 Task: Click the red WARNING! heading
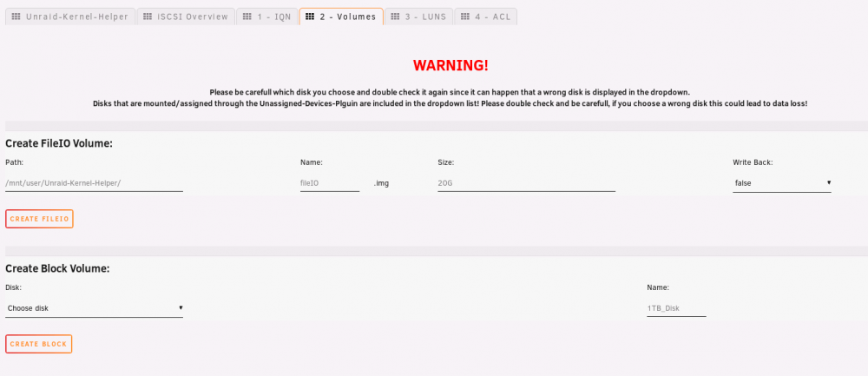(x=450, y=65)
